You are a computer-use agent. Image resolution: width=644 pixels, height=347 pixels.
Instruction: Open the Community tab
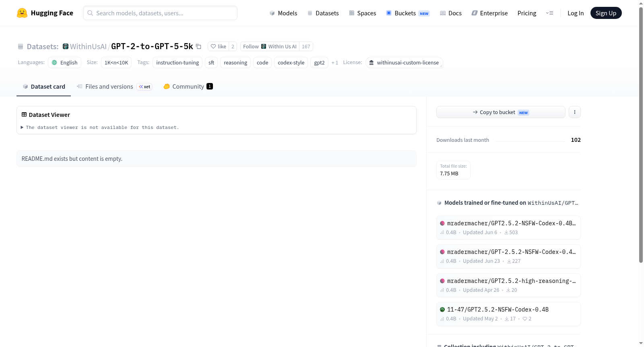point(188,87)
